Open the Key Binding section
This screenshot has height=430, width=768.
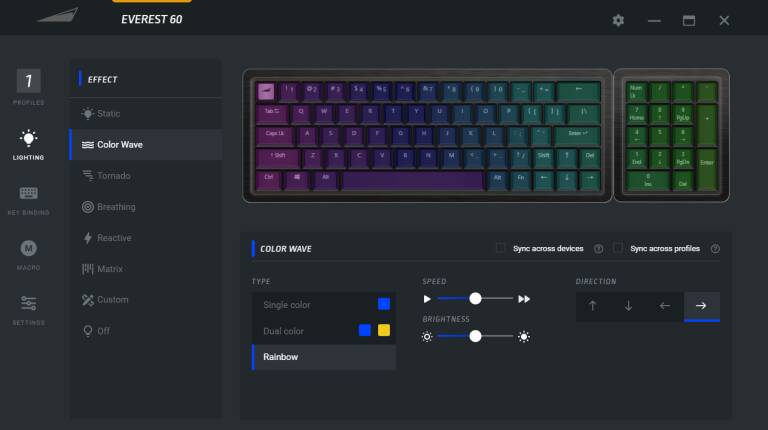(x=28, y=200)
